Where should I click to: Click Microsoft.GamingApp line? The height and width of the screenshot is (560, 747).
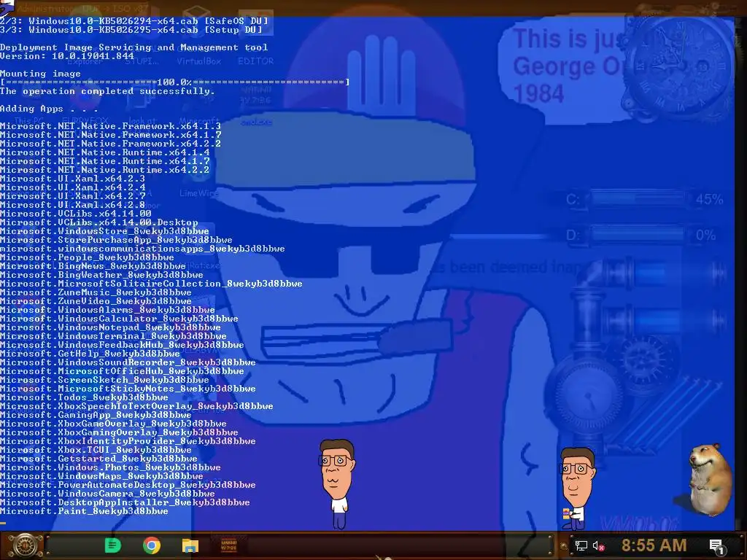point(96,415)
